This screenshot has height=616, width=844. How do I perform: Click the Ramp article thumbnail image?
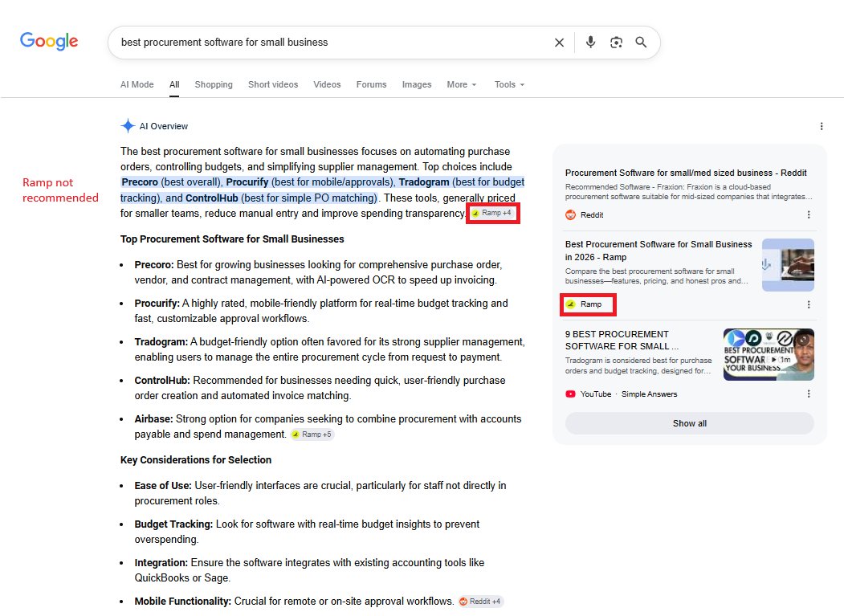tap(788, 265)
